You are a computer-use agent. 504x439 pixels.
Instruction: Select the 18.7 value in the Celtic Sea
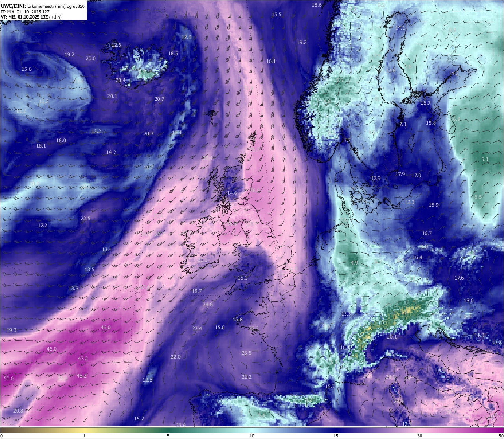click(x=197, y=291)
